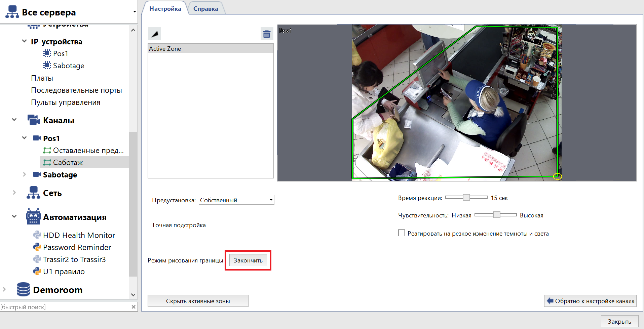
Task: Expand the Сеть section
Action: (14, 193)
